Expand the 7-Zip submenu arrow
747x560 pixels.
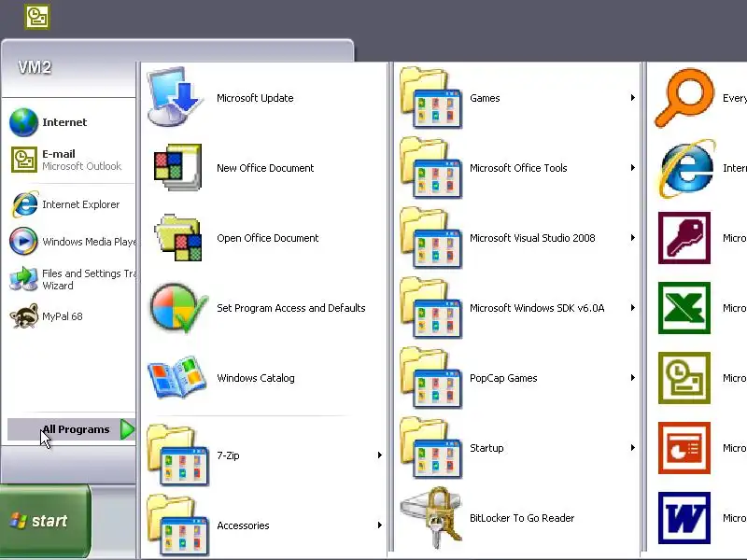(380, 455)
